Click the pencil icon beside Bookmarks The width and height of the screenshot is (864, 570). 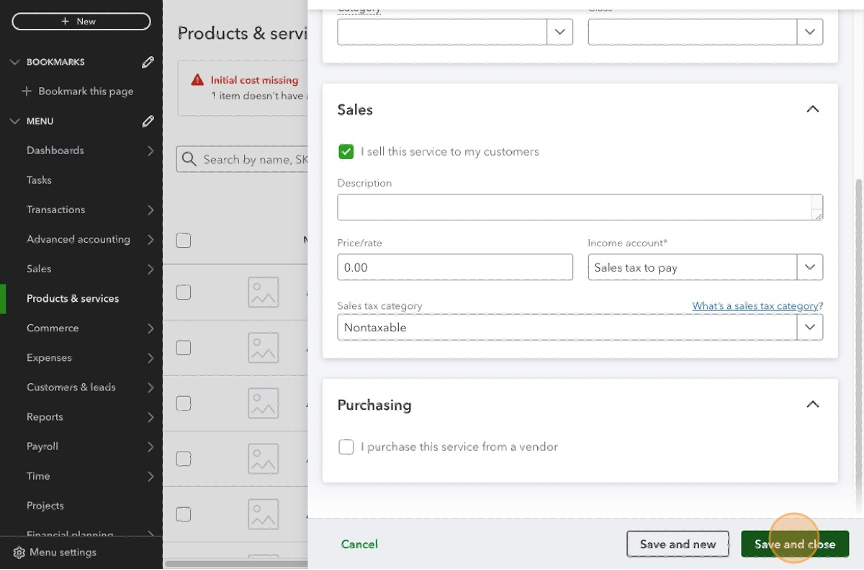[x=148, y=62]
